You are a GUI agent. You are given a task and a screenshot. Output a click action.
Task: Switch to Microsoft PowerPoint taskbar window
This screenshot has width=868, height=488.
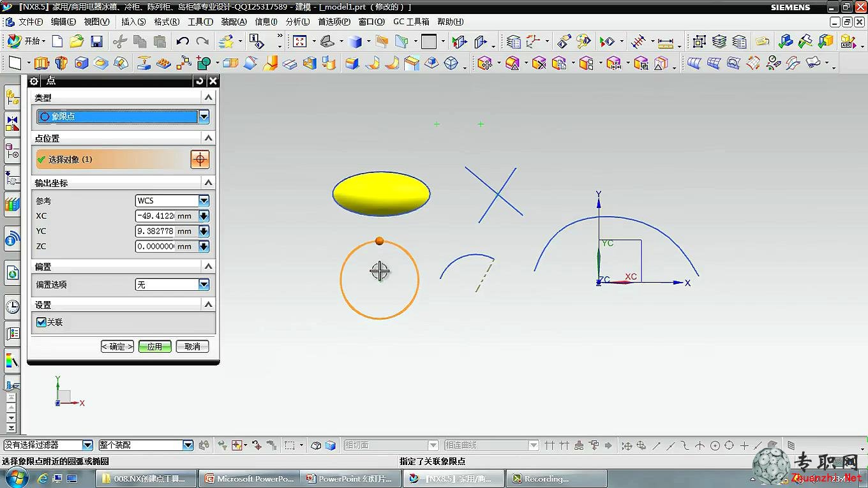(x=249, y=478)
